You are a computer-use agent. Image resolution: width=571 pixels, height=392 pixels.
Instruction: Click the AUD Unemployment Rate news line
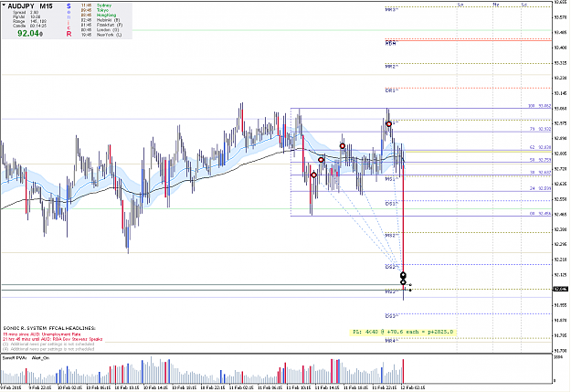pyautogui.click(x=42, y=334)
